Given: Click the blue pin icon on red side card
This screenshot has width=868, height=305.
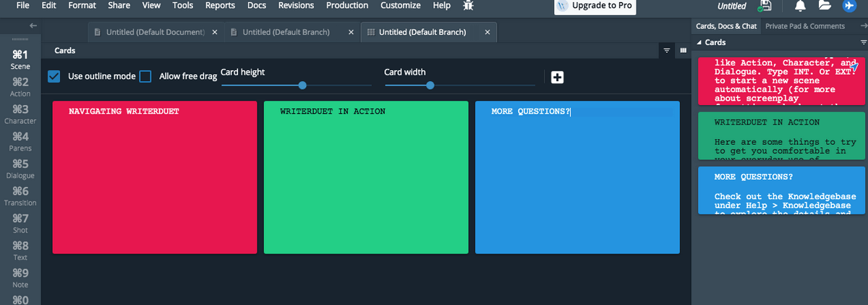Looking at the screenshot, I should coord(855,66).
